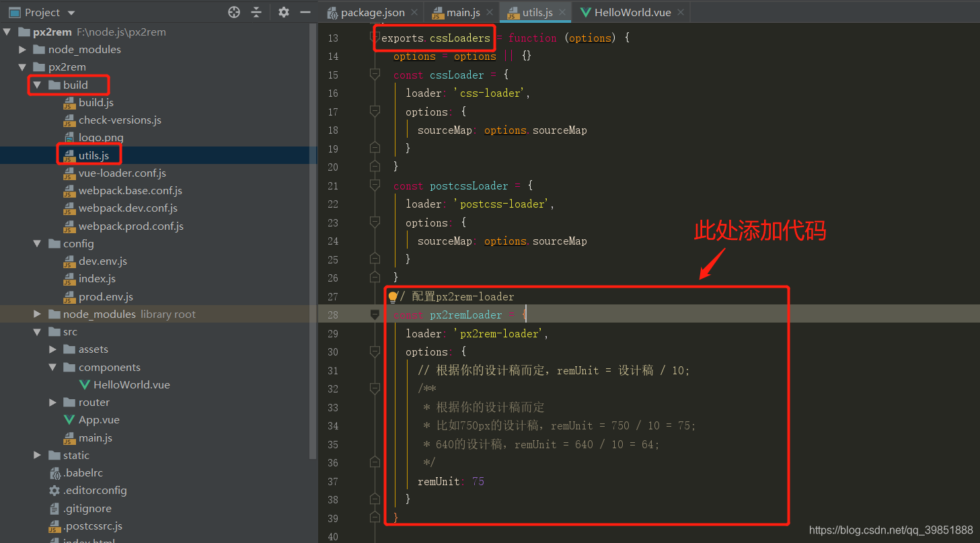Select dev.env.js in config
Image resolution: width=980 pixels, height=543 pixels.
(102, 261)
